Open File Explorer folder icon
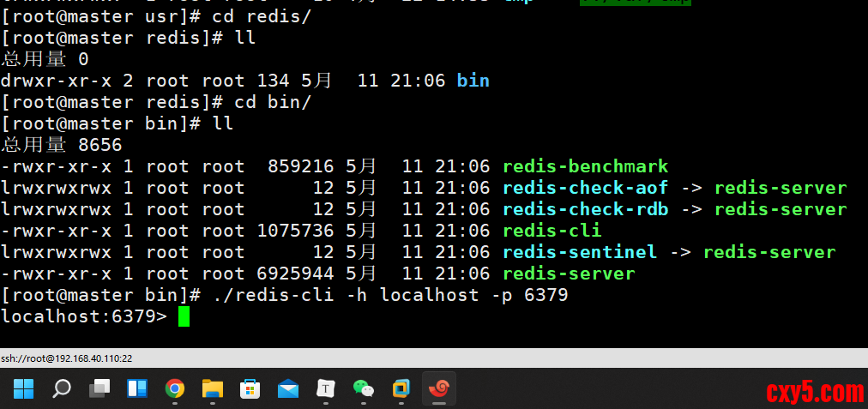868x409 pixels. point(213,389)
